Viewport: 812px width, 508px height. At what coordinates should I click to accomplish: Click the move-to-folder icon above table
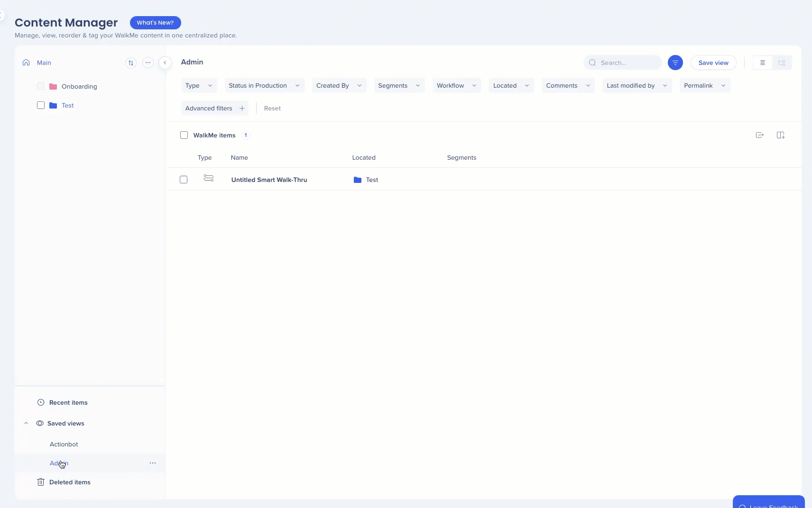(760, 135)
